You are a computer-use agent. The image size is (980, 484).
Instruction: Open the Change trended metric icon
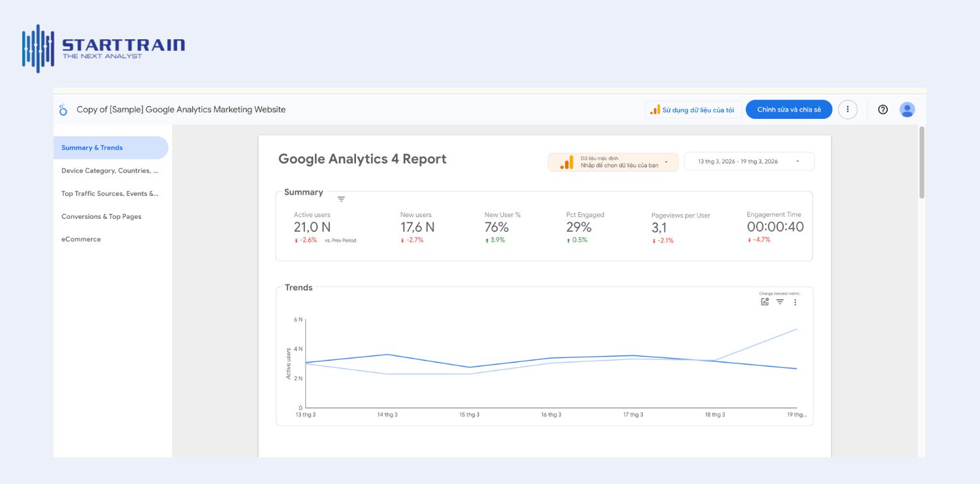[764, 301]
